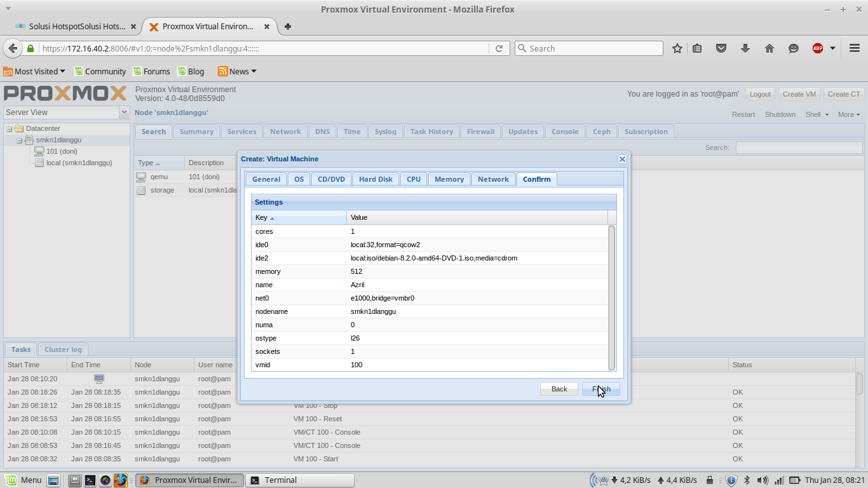Save the page to Pocket

tap(721, 48)
